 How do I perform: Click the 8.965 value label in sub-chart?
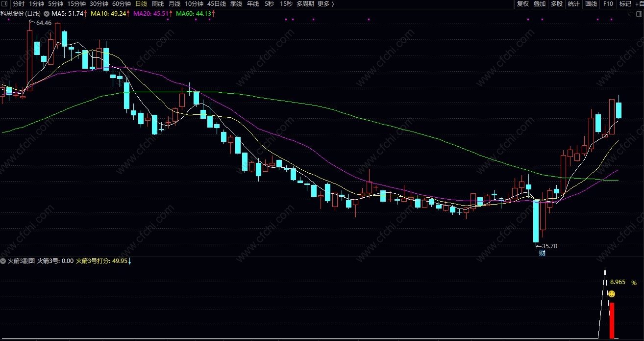(618, 282)
